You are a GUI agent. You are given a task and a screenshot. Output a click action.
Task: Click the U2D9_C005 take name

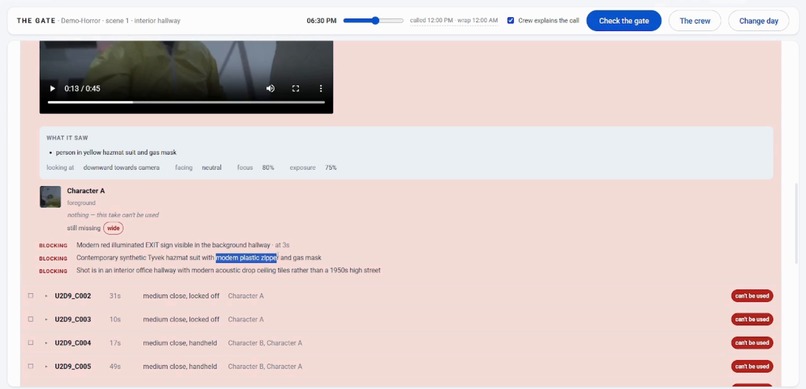coord(73,366)
